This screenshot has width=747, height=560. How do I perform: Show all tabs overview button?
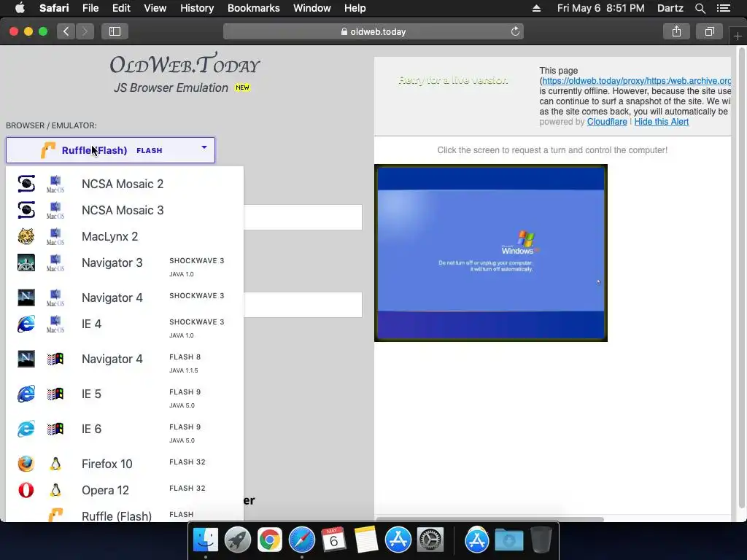[x=709, y=31]
